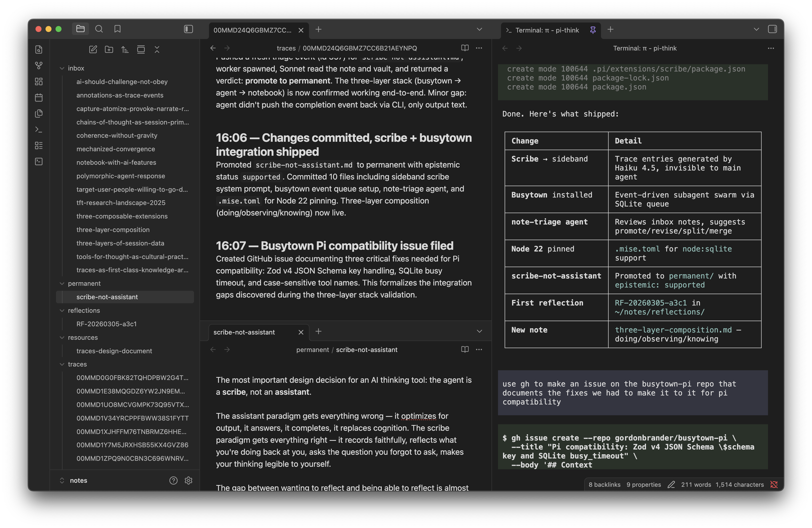Toggle reading view for the trace note
This screenshot has width=812, height=528.
click(465, 48)
